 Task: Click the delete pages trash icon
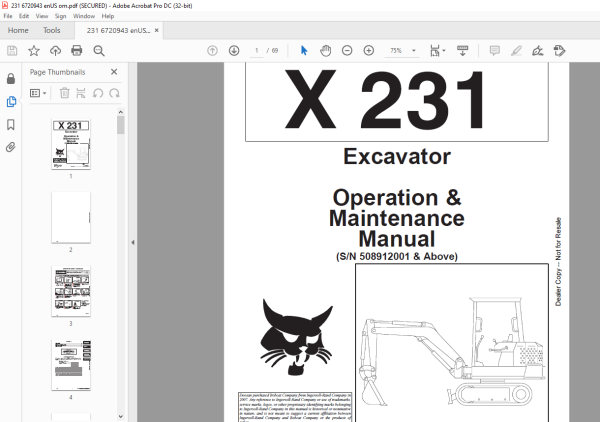click(x=65, y=93)
